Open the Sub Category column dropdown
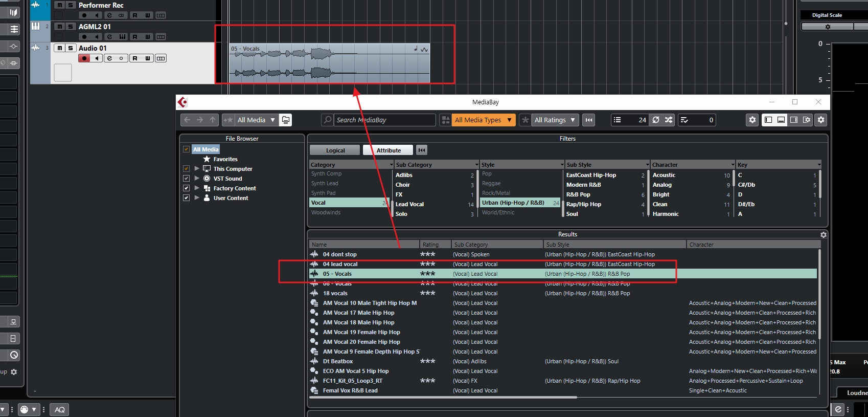 tap(477, 165)
